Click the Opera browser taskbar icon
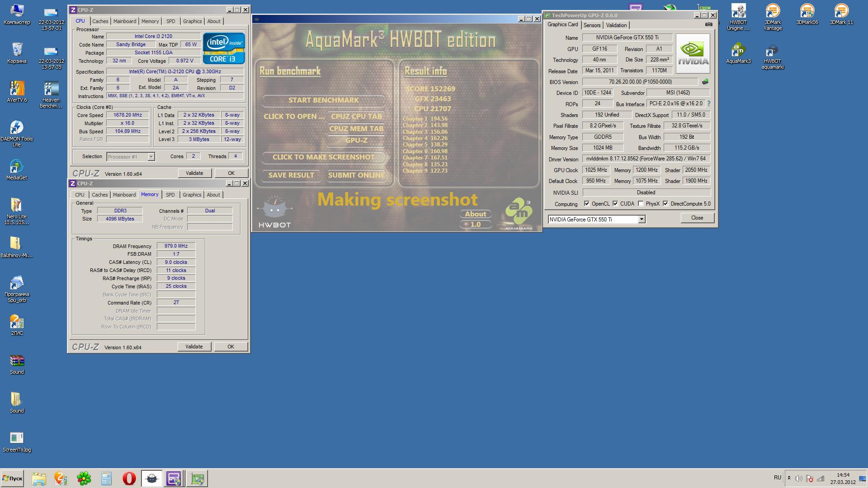 [129, 479]
